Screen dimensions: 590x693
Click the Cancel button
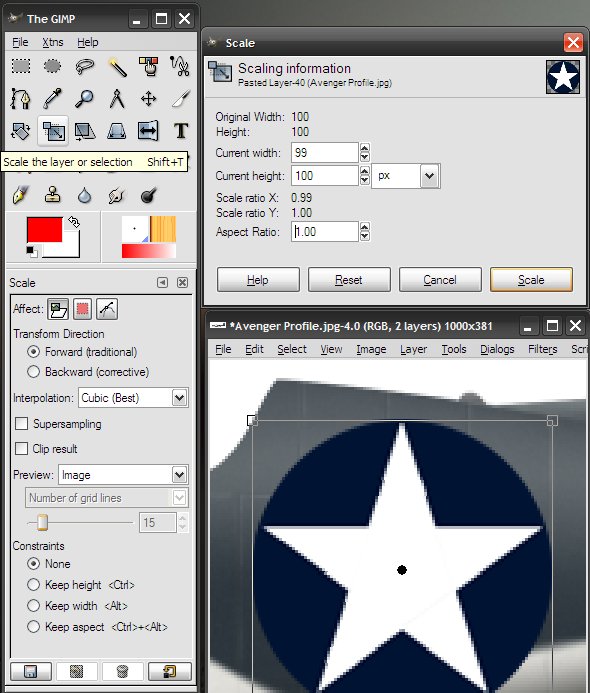440,279
